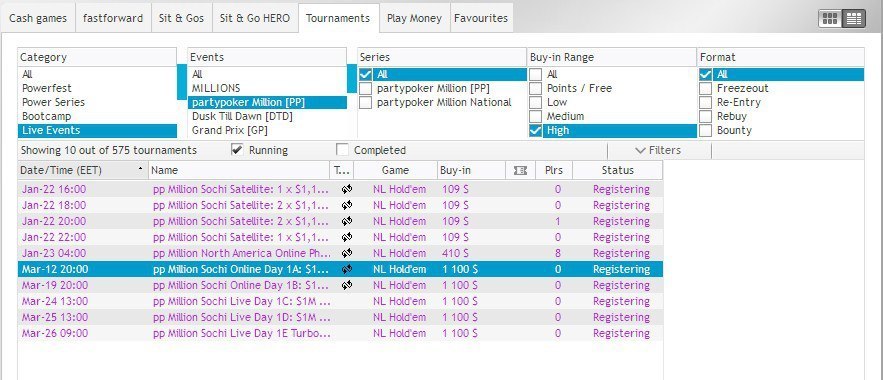Open the Sit & Gos tab
The image size is (883, 380).
click(181, 18)
